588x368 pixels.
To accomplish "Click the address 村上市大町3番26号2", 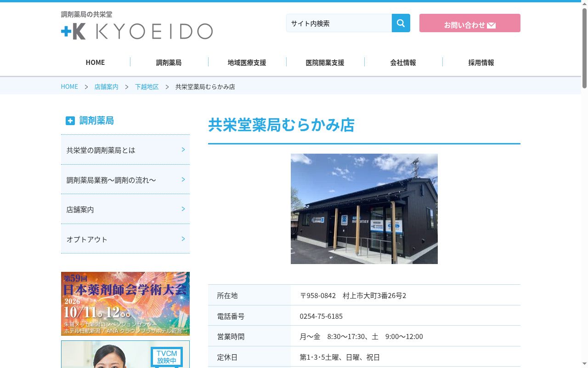I will coord(374,295).
